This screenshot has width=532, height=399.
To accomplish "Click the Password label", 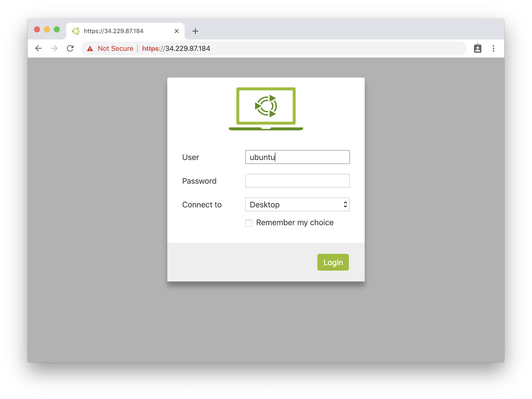I will (199, 181).
